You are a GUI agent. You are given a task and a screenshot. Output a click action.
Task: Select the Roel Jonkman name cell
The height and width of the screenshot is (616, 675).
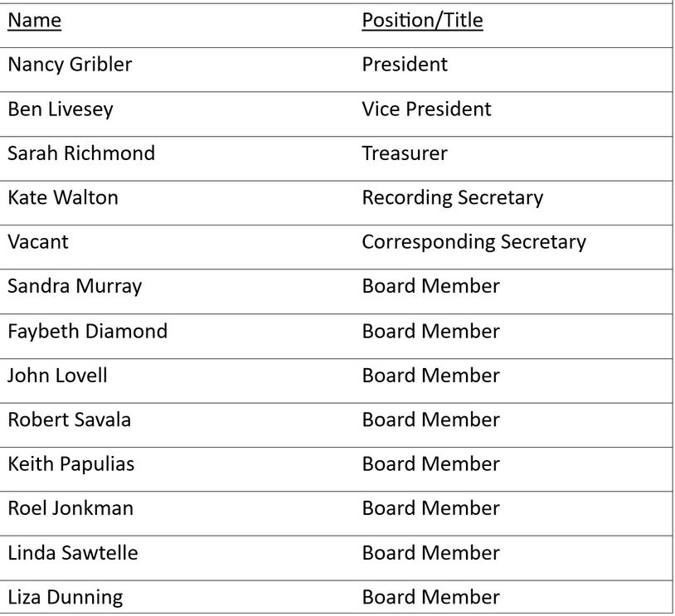click(x=70, y=508)
